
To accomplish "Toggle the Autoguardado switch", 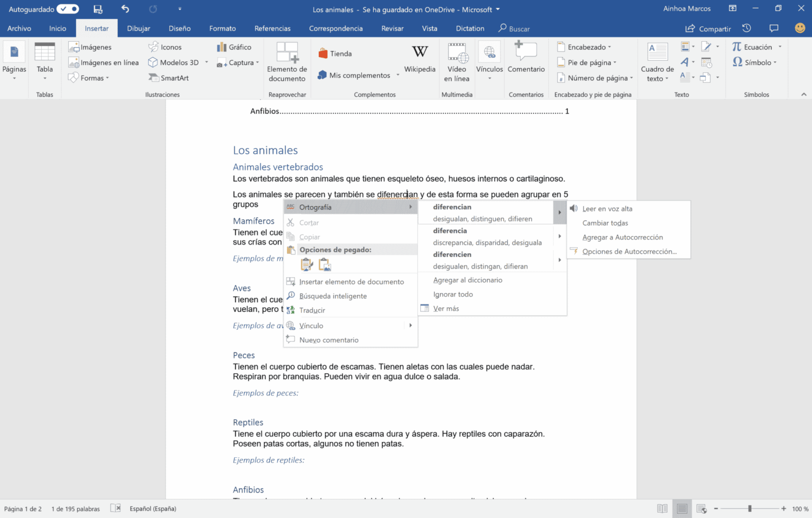I will coord(68,9).
